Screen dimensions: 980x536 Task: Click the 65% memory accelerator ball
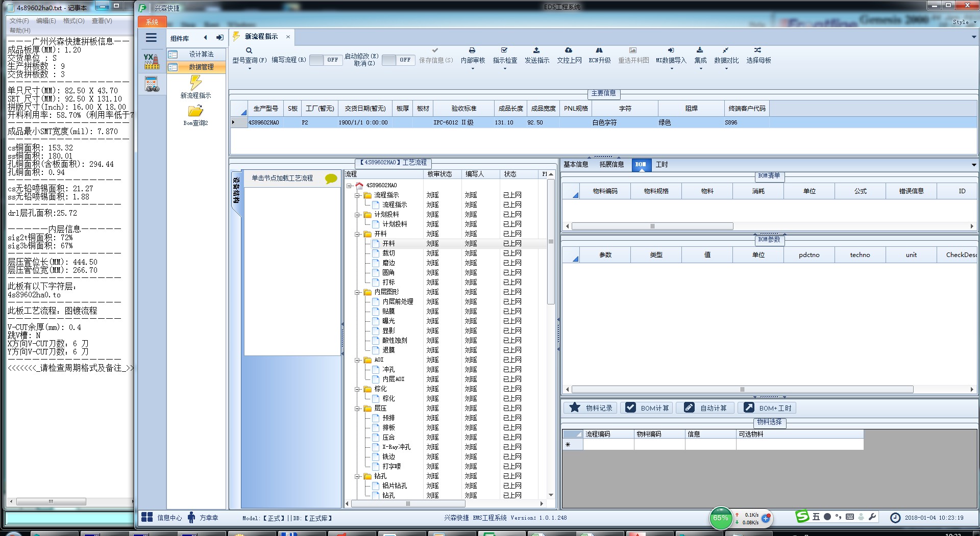point(721,518)
